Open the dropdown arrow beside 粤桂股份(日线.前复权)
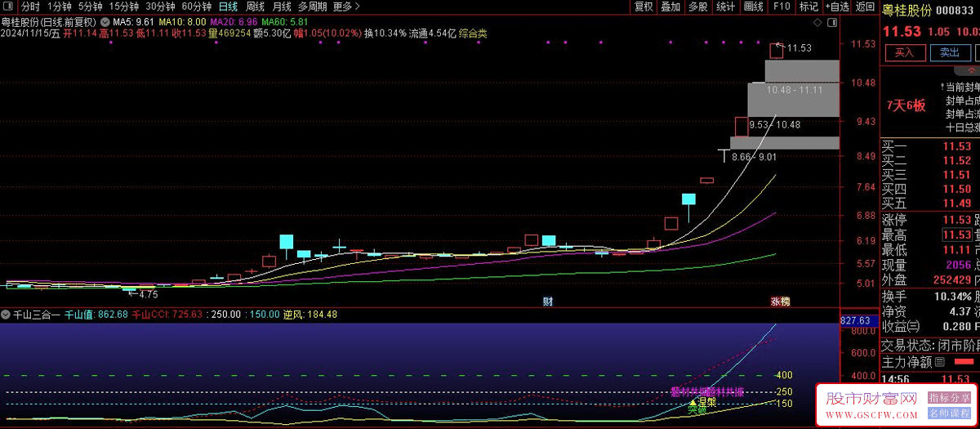Image resolution: width=980 pixels, height=429 pixels. coord(105,21)
